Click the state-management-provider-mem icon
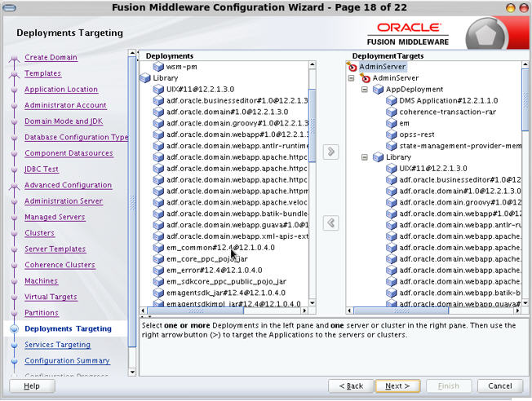Screen dimensions: 532x401 391,146
